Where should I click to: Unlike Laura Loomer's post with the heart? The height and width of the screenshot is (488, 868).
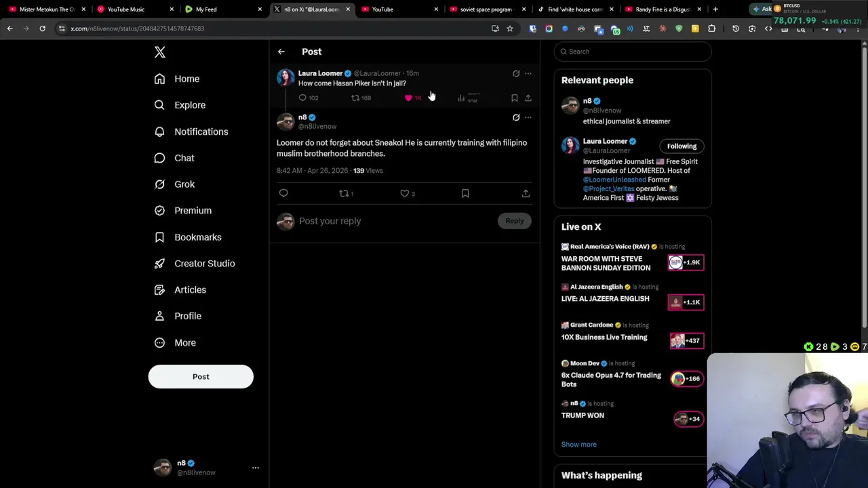pyautogui.click(x=408, y=98)
